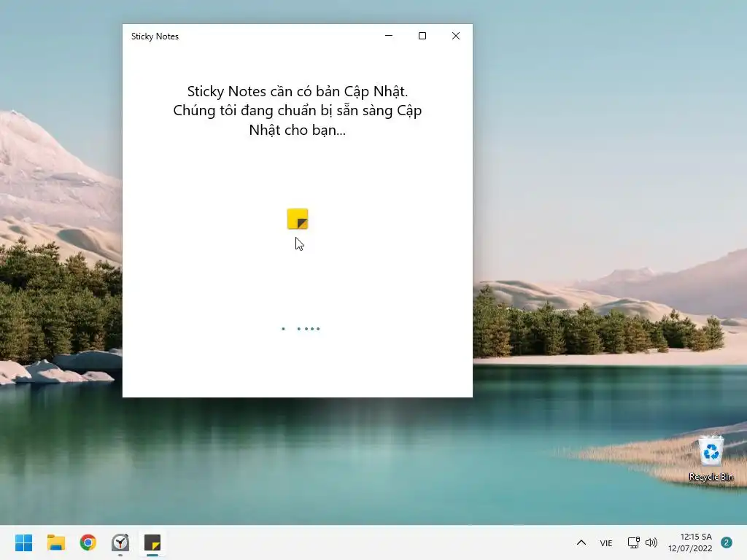Switch the VIE input language indicator
This screenshot has width=747, height=560.
[x=606, y=542]
